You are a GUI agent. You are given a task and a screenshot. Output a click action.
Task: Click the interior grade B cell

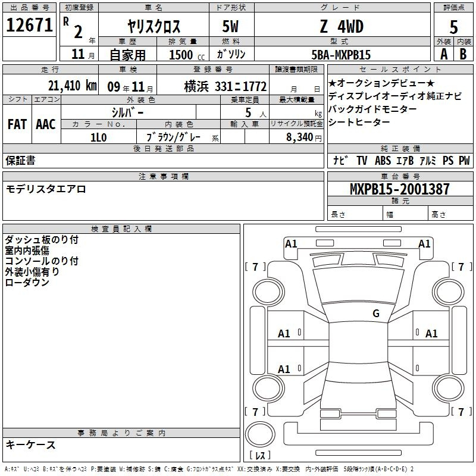(x=464, y=54)
